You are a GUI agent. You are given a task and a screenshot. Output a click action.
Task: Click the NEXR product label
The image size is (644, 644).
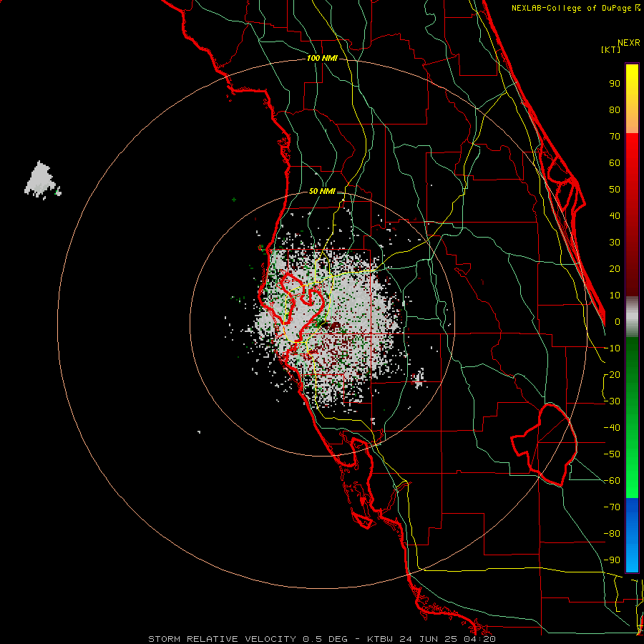(629, 43)
